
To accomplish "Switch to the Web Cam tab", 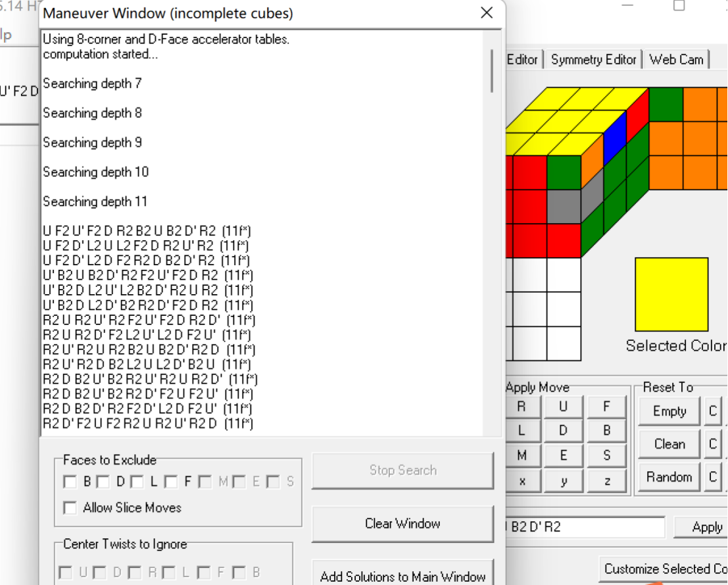I will (x=676, y=59).
